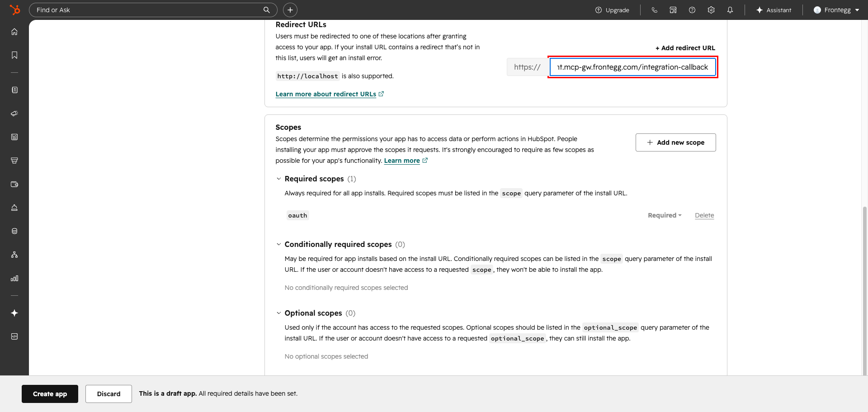The image size is (868, 412).
Task: Click the Upgrade link in top bar
Action: 612,10
